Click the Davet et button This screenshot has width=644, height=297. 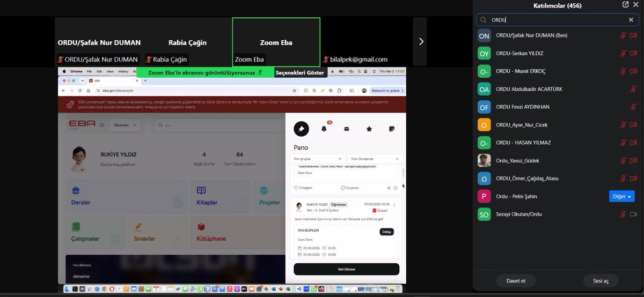(516, 281)
